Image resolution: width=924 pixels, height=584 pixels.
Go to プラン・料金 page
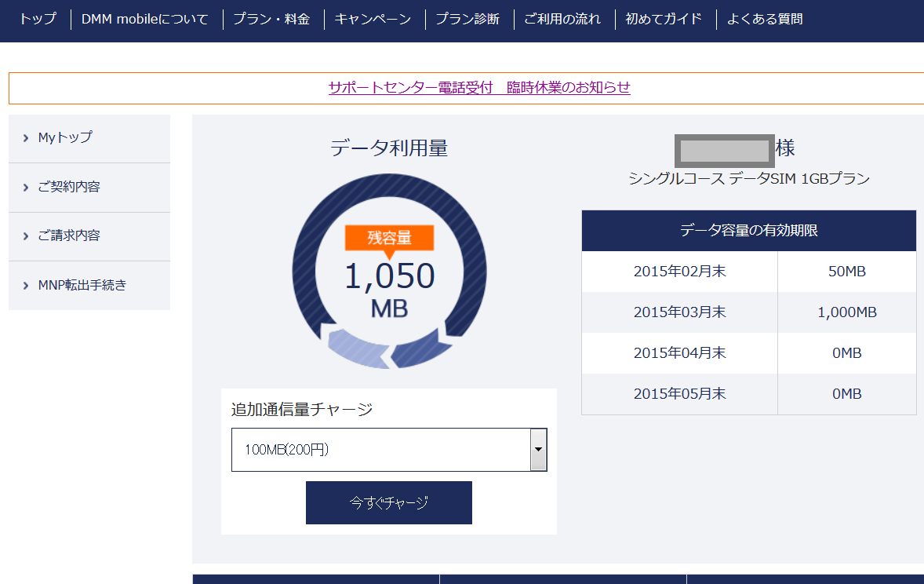(x=271, y=19)
